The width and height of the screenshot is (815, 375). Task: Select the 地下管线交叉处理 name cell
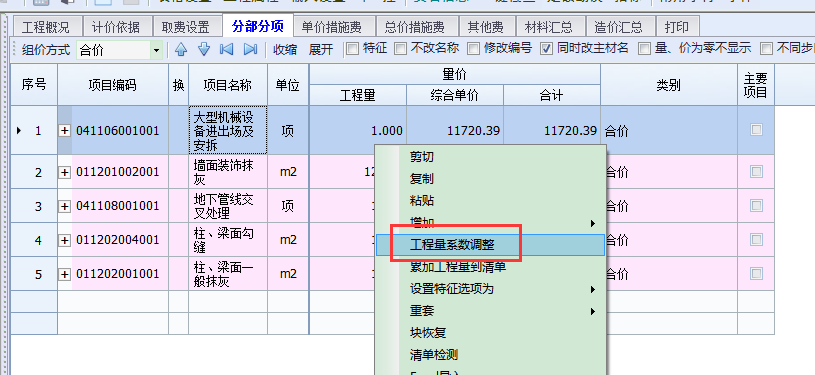pos(228,206)
